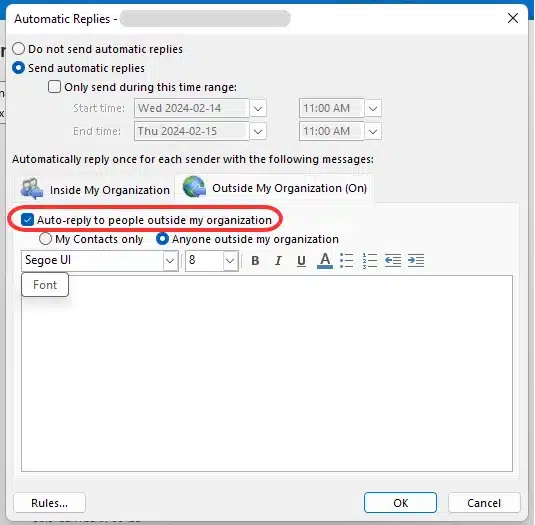Open the End time date dropdown

(258, 131)
